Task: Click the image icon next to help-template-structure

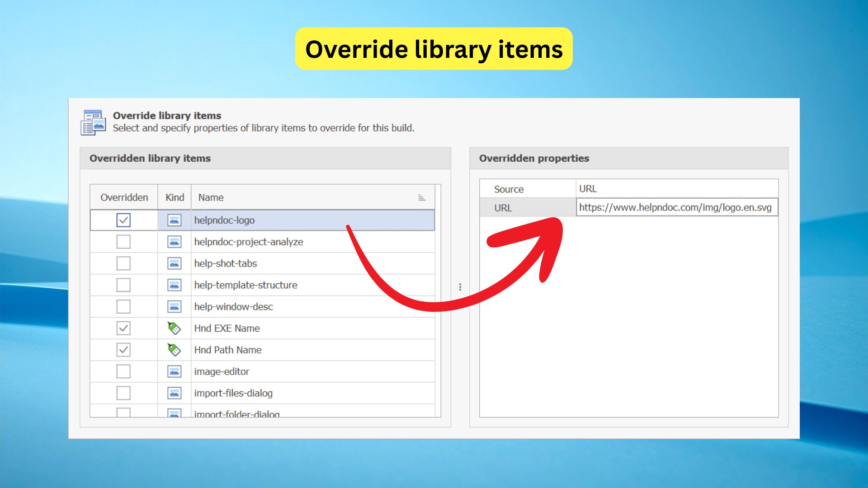Action: tap(174, 285)
